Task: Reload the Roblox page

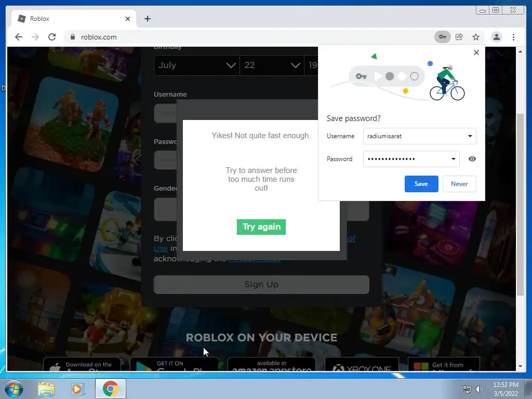Action: point(52,37)
